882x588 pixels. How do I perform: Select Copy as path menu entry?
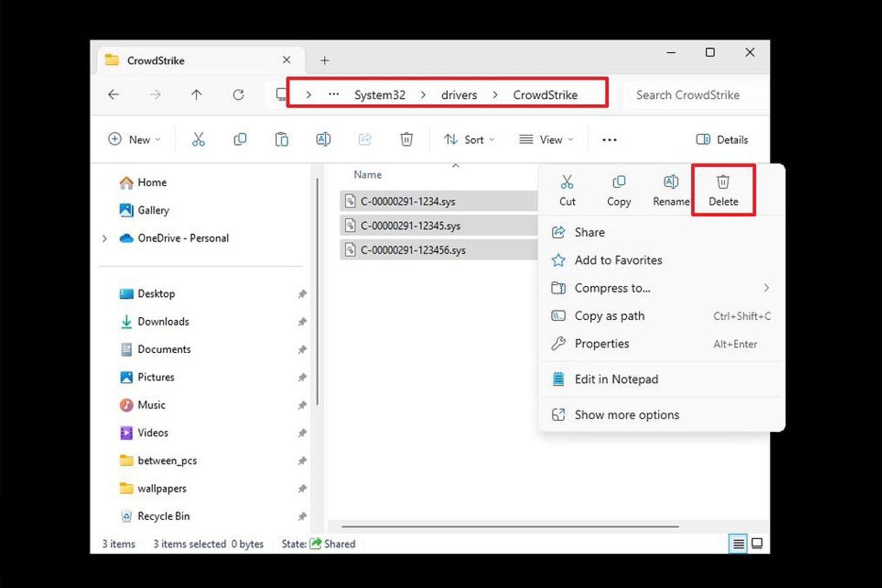pyautogui.click(x=661, y=316)
